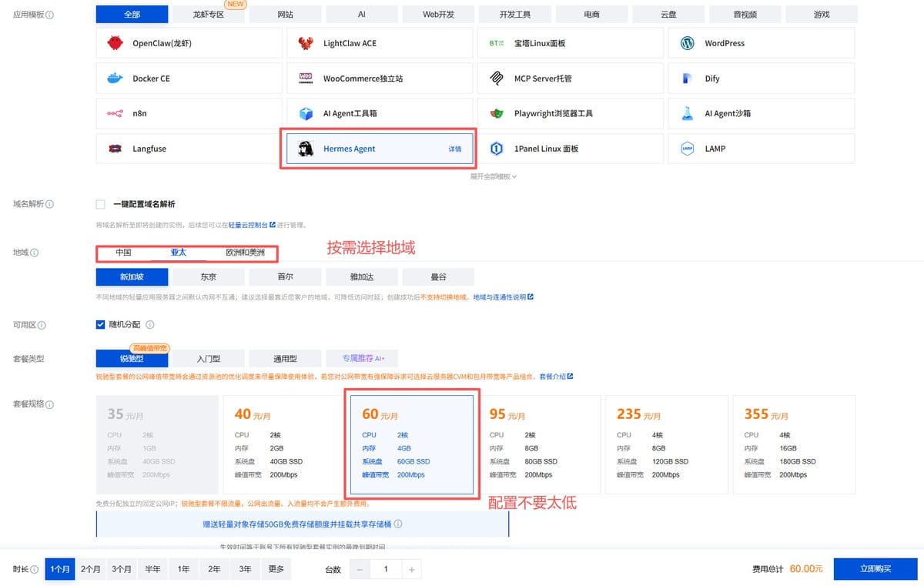
Task: Click the MCP Server托管 icon
Action: click(x=497, y=79)
